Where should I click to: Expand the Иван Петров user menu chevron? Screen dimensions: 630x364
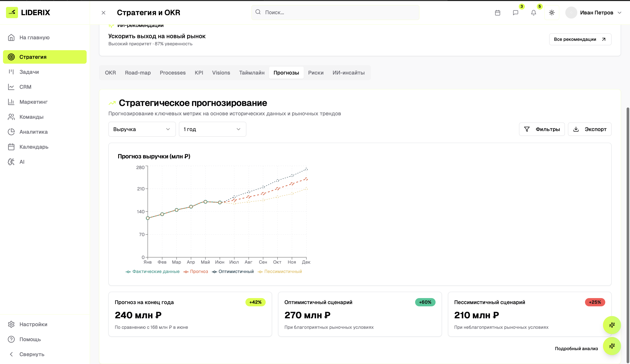(x=619, y=13)
